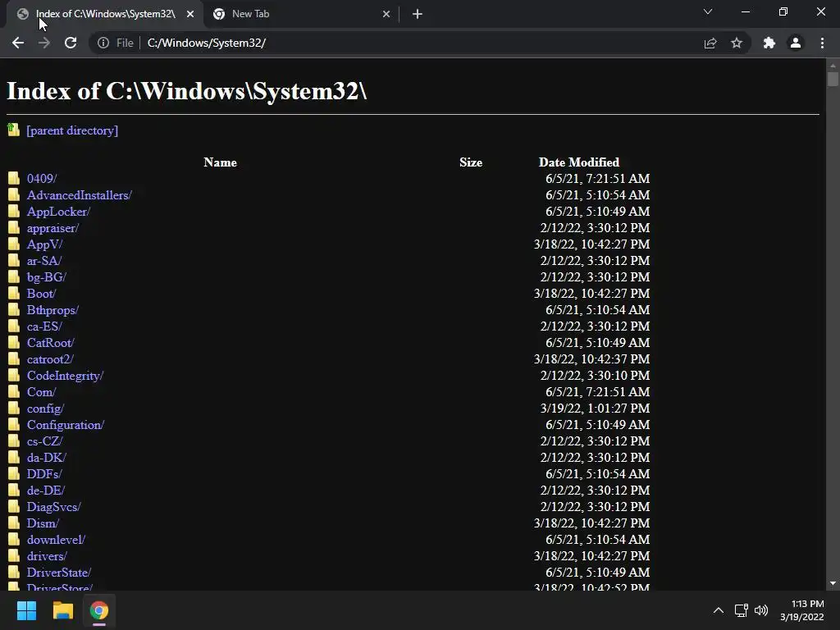Click the folder icon beside ar-SA/
Screen dimensions: 840x630
point(14,260)
